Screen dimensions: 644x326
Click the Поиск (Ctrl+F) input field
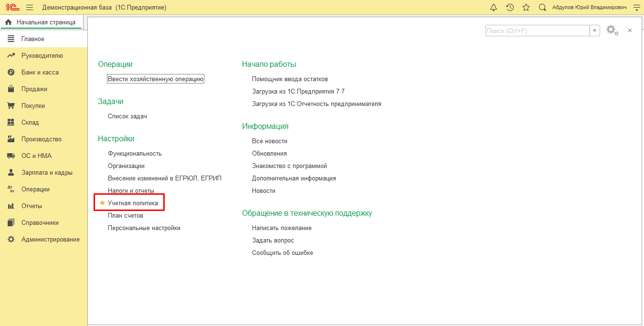pos(538,31)
